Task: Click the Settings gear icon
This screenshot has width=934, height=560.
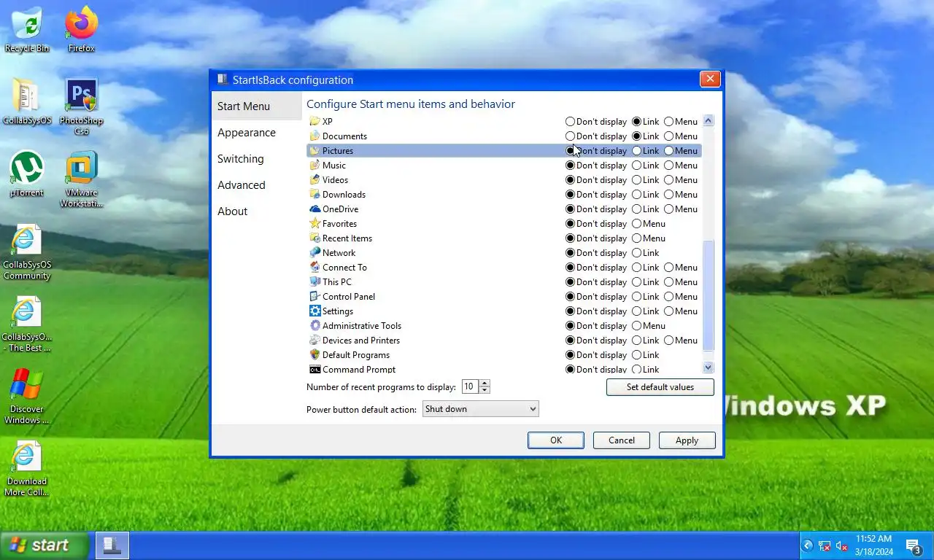Action: (314, 311)
